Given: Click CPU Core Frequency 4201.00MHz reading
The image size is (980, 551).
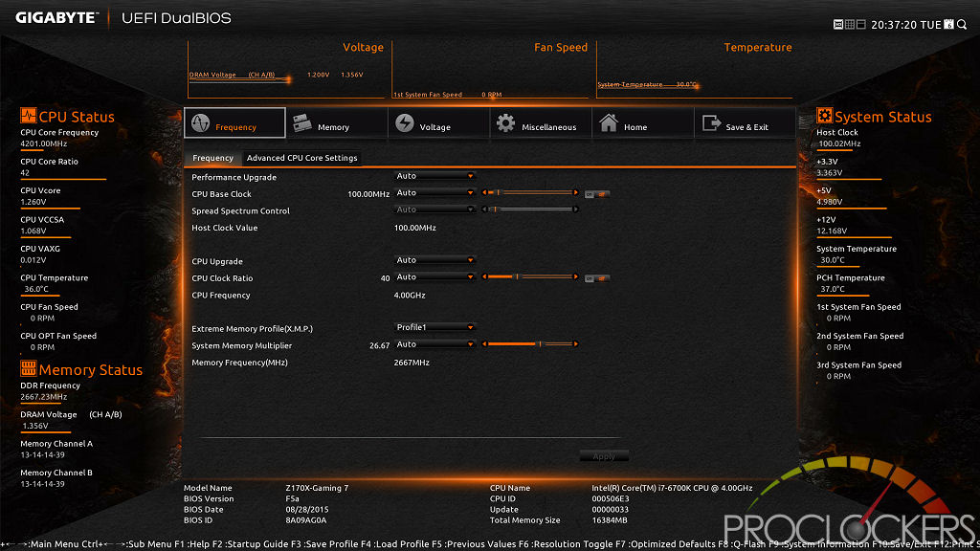Looking at the screenshot, I should [x=44, y=143].
